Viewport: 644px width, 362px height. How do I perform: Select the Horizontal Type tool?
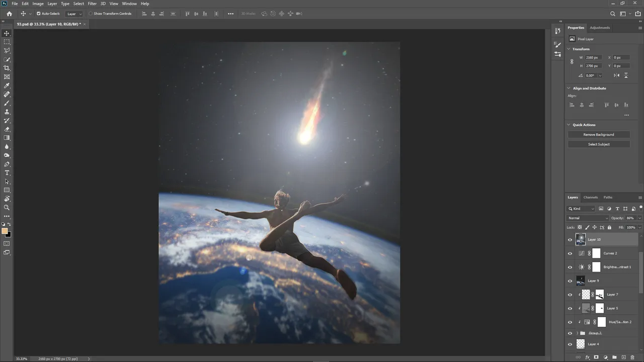tap(7, 173)
